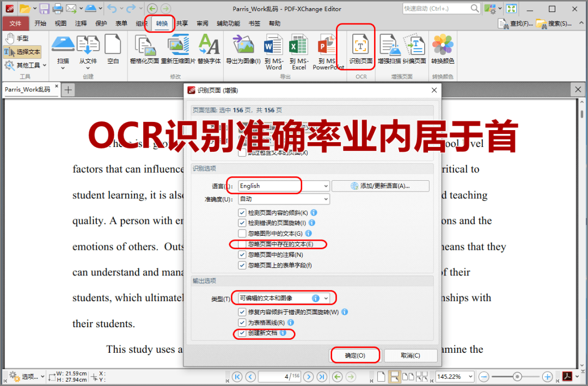This screenshot has width=588, height=386.
Task: Click the 添加/更新语言(A) button
Action: coord(380,185)
